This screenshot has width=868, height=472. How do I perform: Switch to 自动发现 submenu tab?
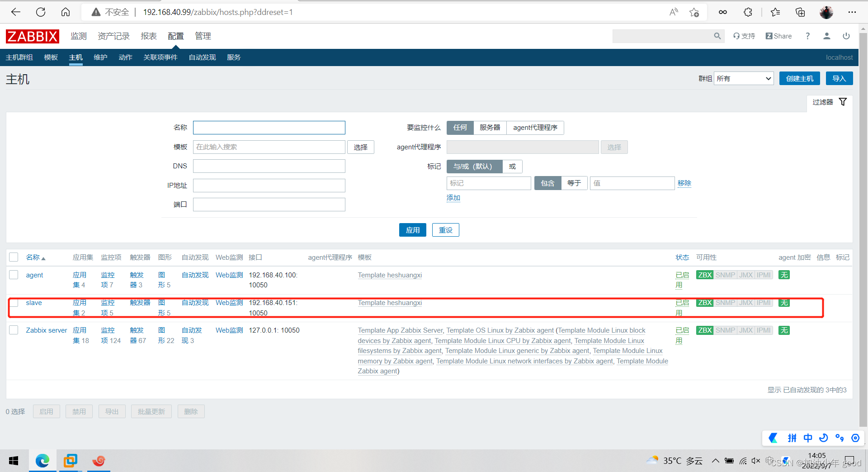(202, 57)
